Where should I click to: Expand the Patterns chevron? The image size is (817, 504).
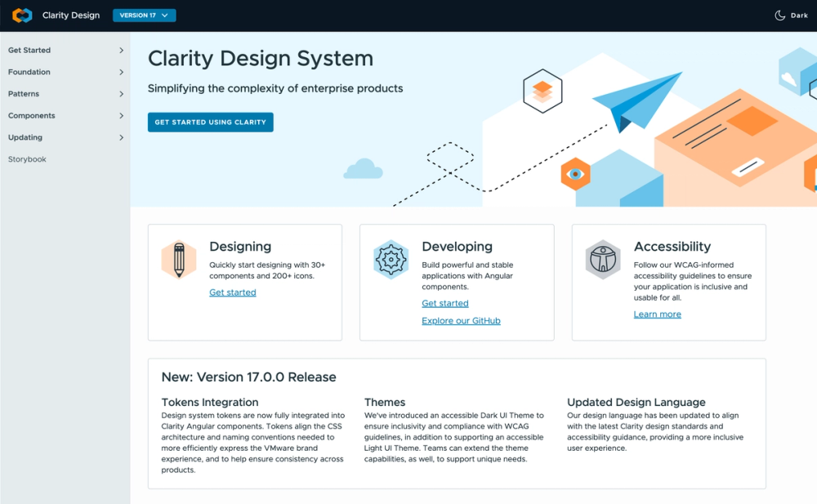pyautogui.click(x=121, y=94)
